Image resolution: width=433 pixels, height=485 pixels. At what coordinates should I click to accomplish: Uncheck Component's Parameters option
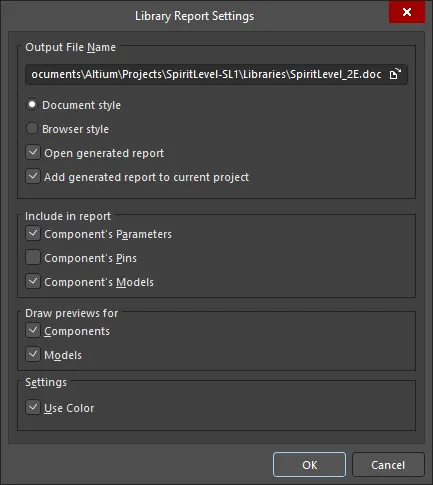point(33,234)
